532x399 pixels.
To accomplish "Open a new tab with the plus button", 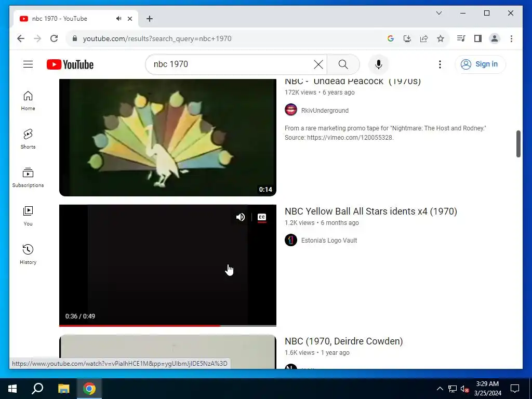I will pyautogui.click(x=150, y=19).
